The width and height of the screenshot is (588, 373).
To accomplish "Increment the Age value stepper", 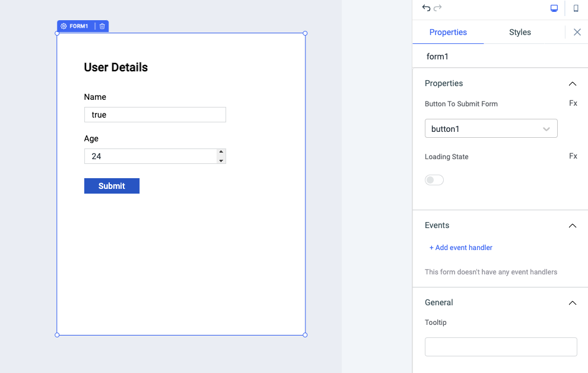I will (221, 152).
